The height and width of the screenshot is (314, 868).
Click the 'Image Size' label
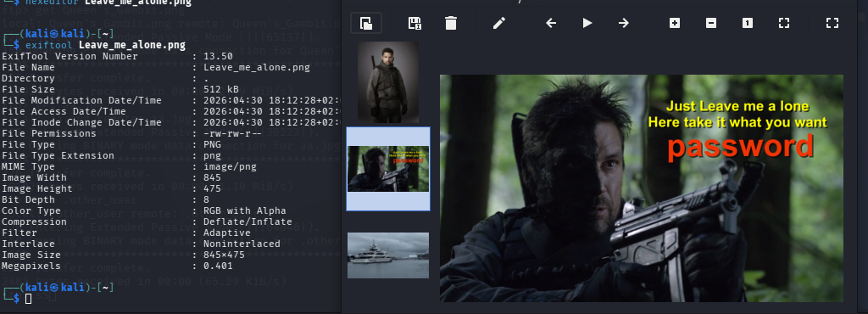pyautogui.click(x=31, y=255)
